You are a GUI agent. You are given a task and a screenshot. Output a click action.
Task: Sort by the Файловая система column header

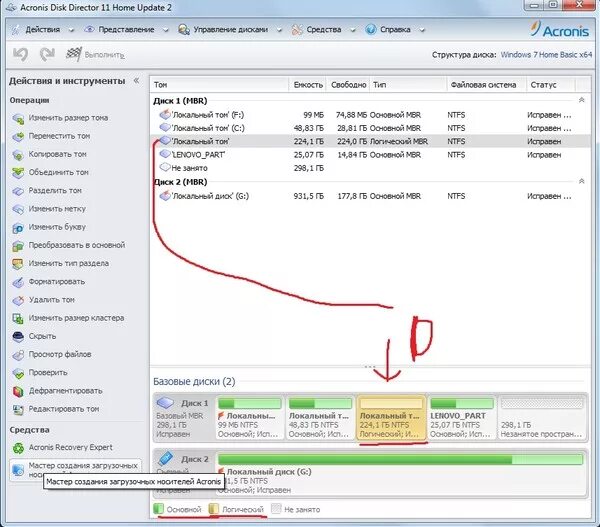tap(485, 85)
